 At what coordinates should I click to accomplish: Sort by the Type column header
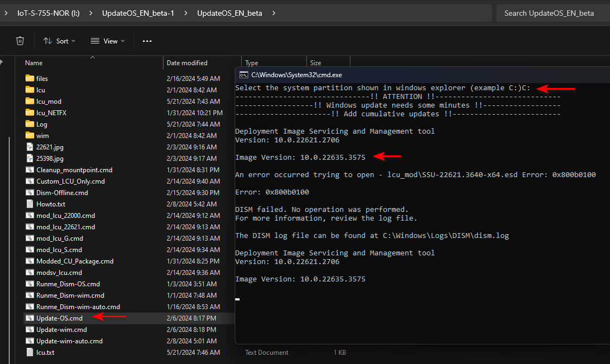coord(251,62)
